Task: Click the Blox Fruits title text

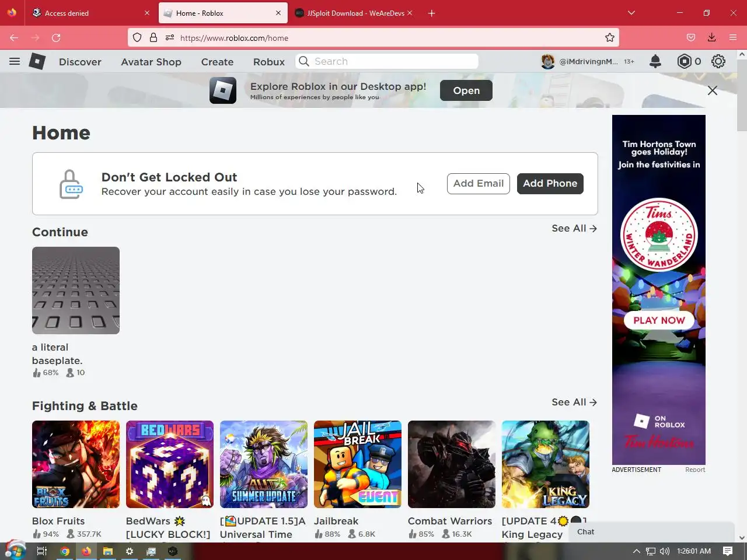Action: [x=58, y=521]
